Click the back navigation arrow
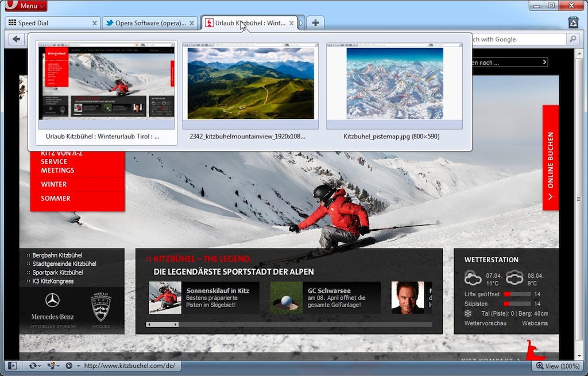 click(16, 39)
